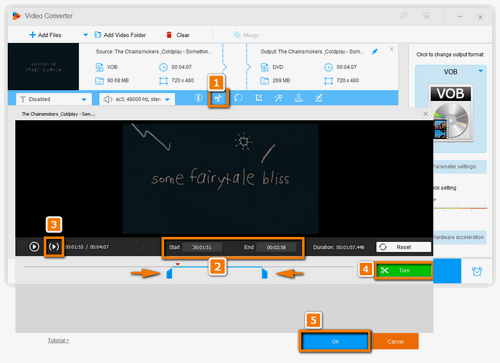The image size is (500, 363).
Task: Confirm with the blue OK button
Action: 335,341
